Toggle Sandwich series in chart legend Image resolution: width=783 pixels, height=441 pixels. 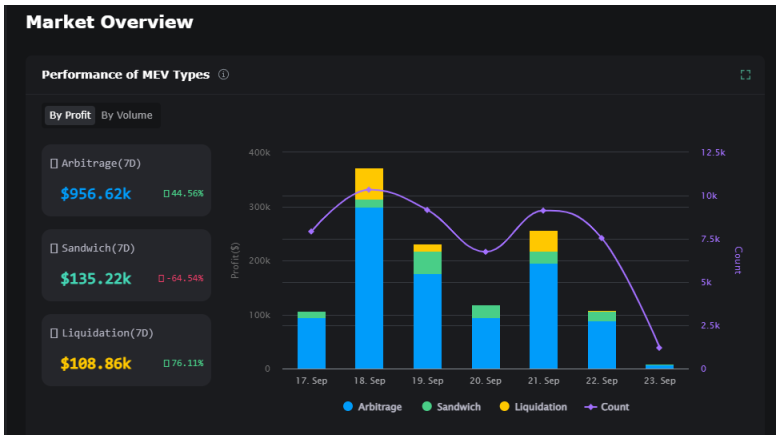pyautogui.click(x=451, y=407)
